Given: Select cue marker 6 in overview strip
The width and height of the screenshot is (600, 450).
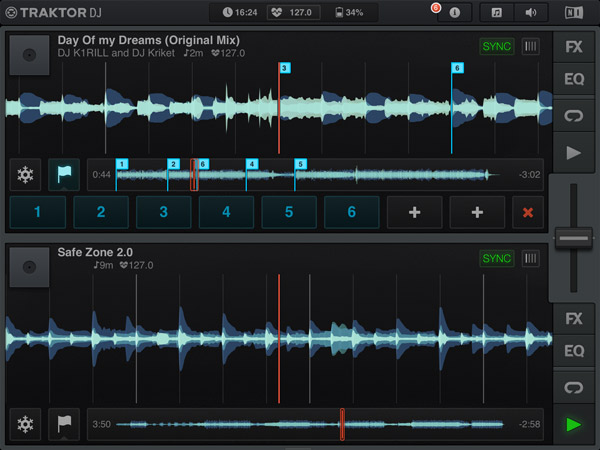Looking at the screenshot, I should pyautogui.click(x=203, y=165).
